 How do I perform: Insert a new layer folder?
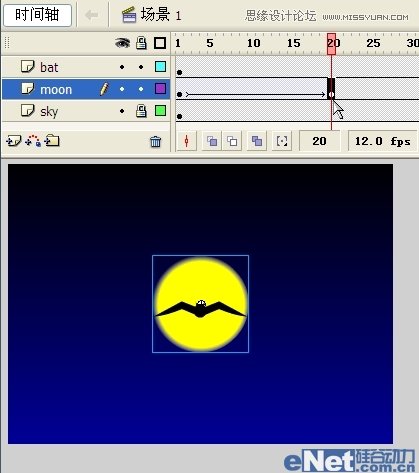(x=52, y=141)
